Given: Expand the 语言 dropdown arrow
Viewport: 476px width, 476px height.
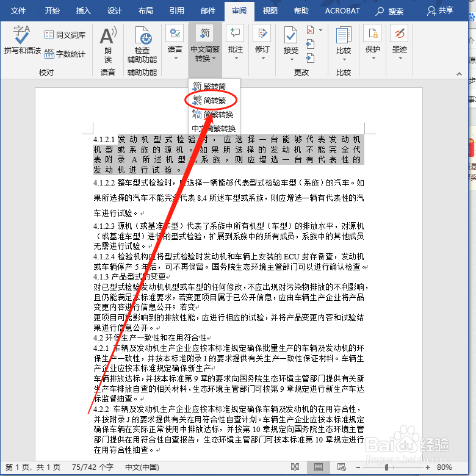Looking at the screenshot, I should point(176,59).
